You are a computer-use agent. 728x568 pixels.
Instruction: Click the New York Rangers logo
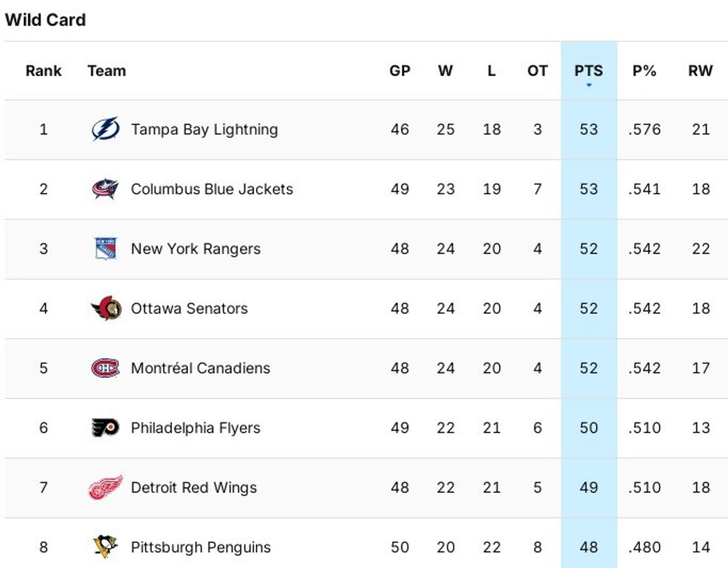[105, 248]
